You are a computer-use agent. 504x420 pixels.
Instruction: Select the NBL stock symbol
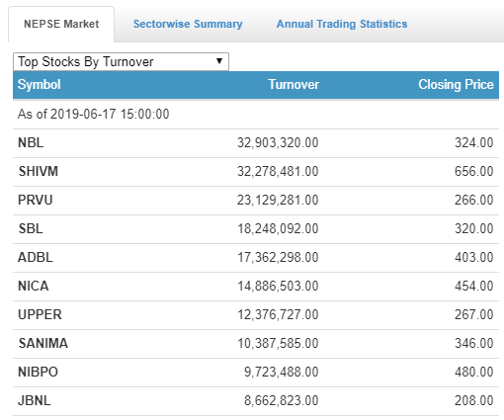[x=31, y=142]
